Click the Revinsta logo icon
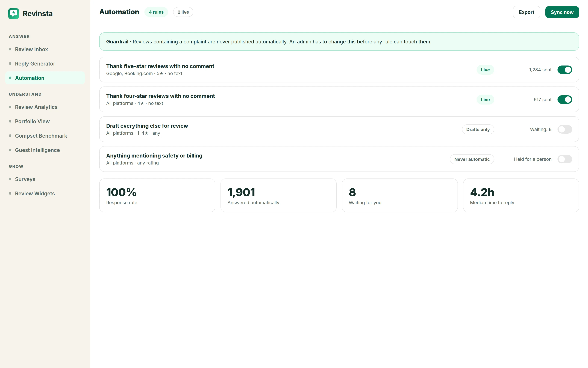588x368 pixels. [x=14, y=13]
